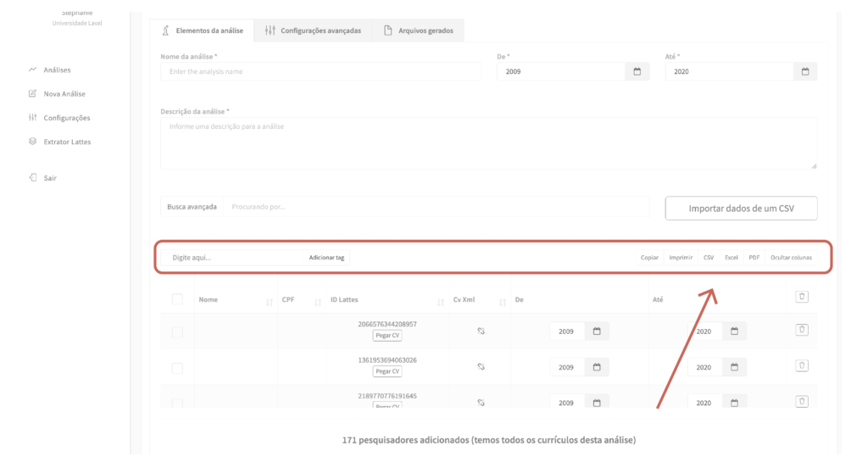
Task: Open Arquivos gerados tab
Action: (x=418, y=31)
